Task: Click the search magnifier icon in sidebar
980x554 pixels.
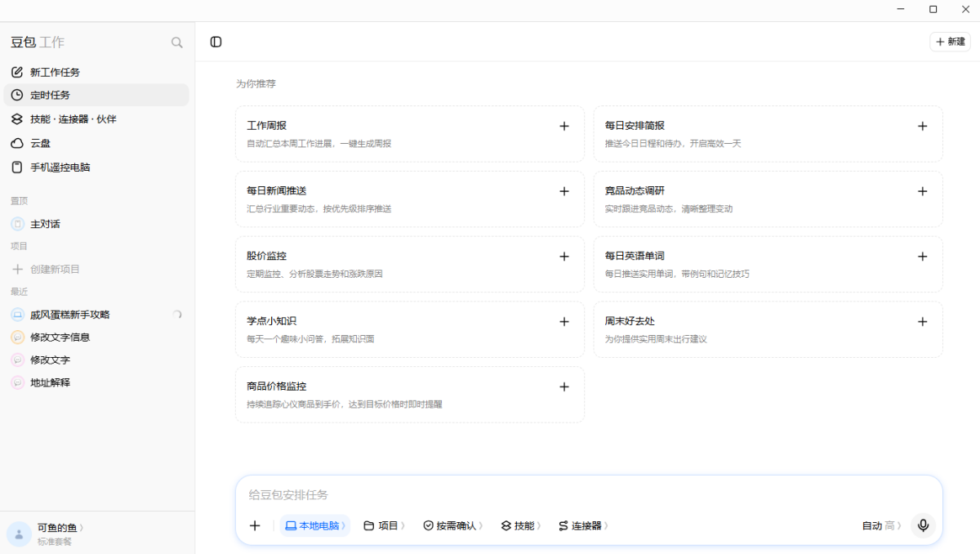Action: [176, 42]
